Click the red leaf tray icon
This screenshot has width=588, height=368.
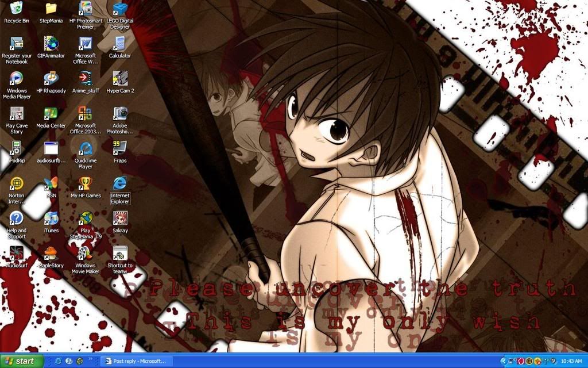520,361
